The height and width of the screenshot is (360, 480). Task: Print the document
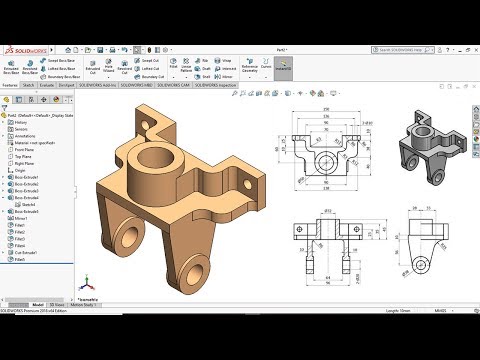coord(112,50)
